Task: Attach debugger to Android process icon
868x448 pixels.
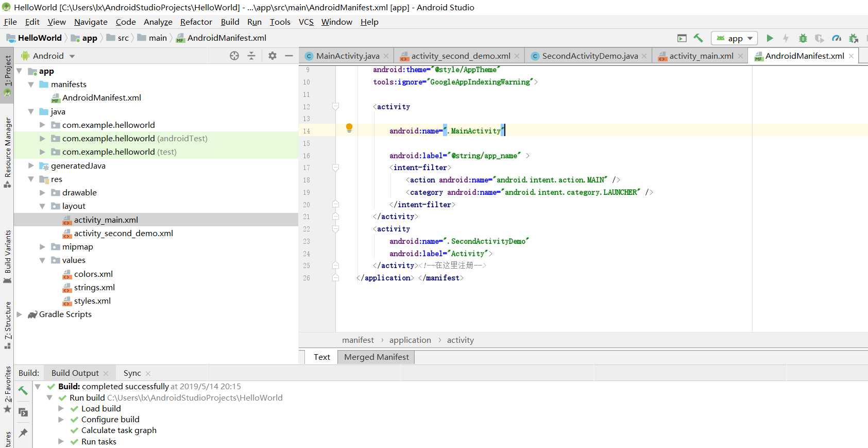Action: click(x=854, y=38)
